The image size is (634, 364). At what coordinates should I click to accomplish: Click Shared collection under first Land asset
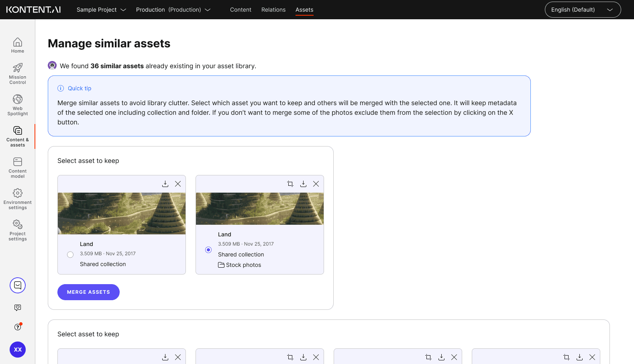click(103, 264)
